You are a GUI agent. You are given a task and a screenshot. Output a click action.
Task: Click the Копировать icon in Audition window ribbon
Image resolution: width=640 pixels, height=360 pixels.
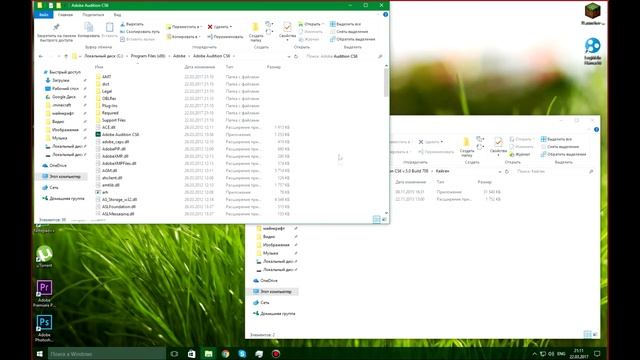point(89,31)
